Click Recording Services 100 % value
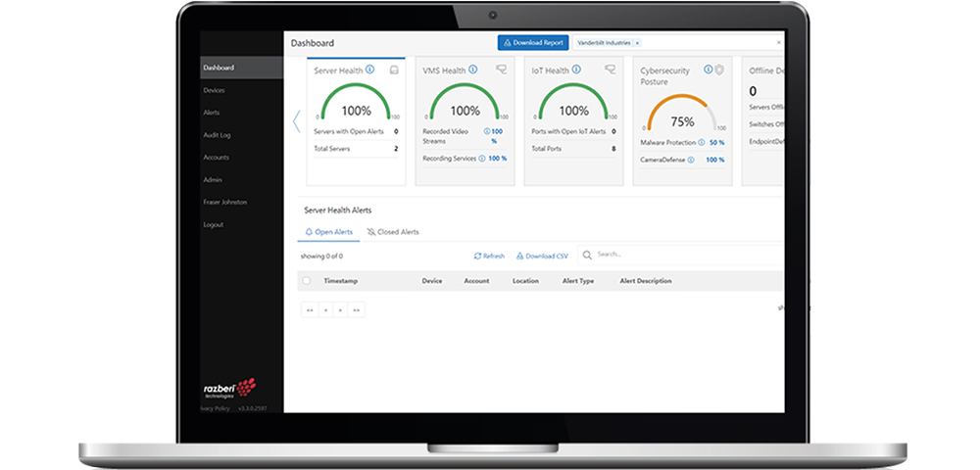 [498, 159]
